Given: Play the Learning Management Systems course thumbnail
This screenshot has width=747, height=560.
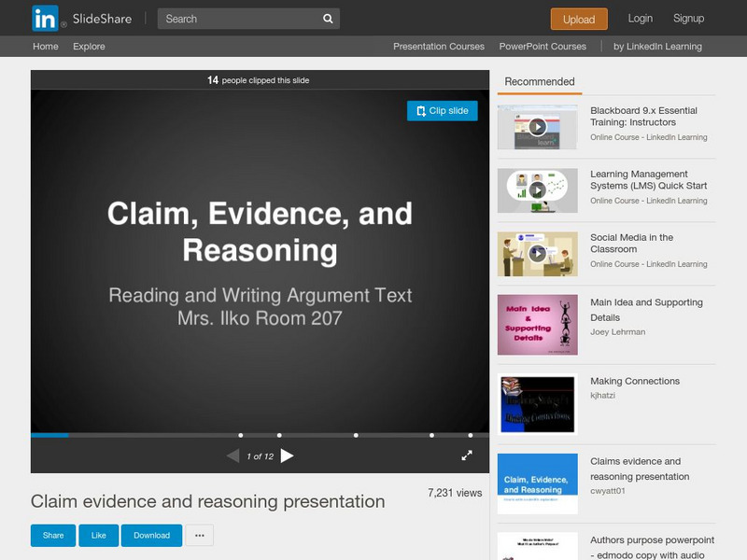Looking at the screenshot, I should click(537, 190).
